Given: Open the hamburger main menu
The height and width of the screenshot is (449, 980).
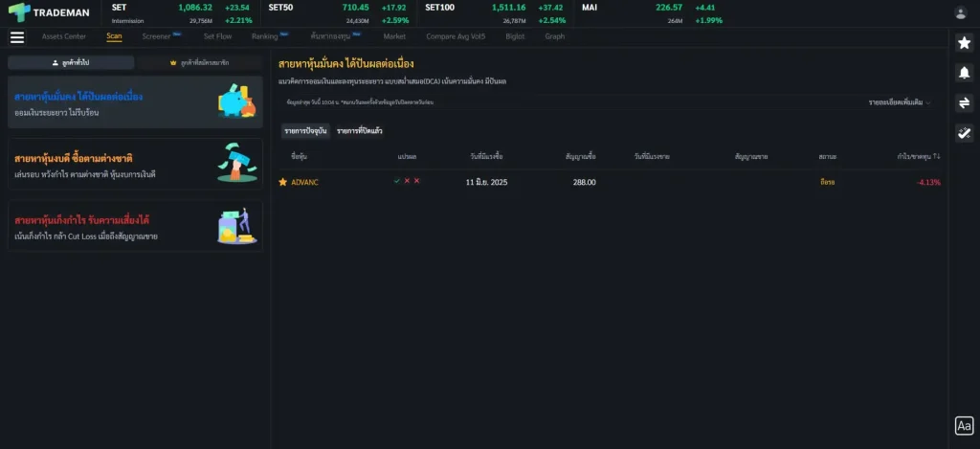Looking at the screenshot, I should (16, 37).
